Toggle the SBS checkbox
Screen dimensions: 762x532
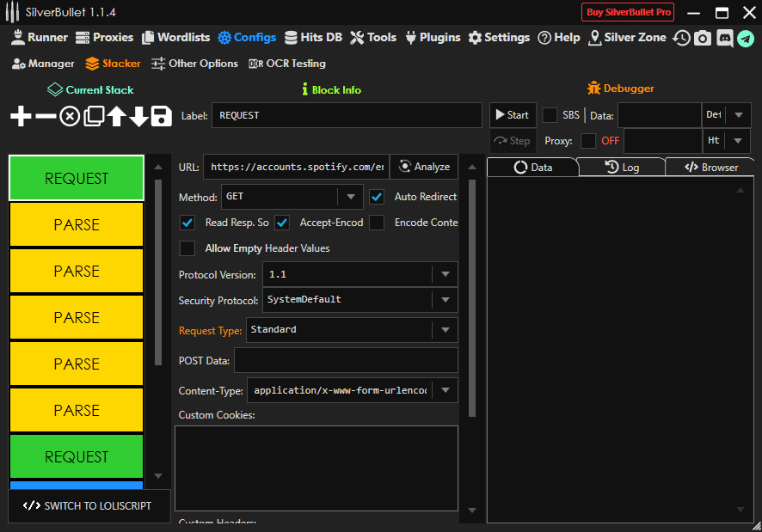(550, 115)
